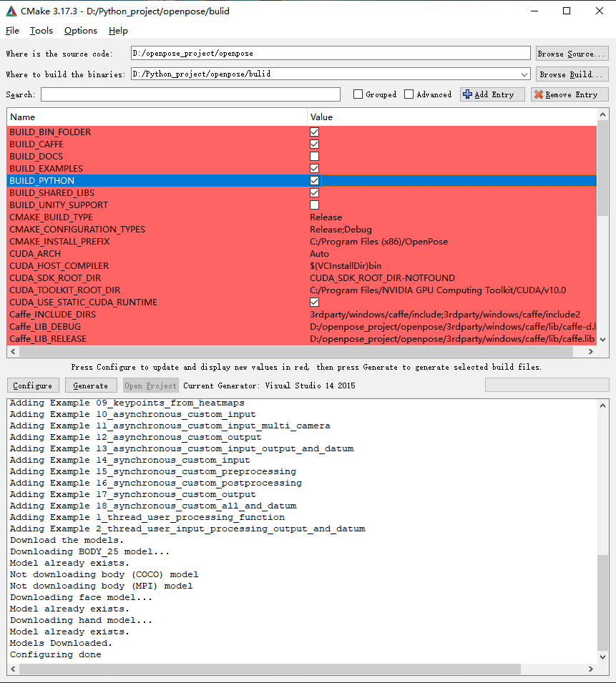Enable the BUILD_DOCS option
616x683 pixels.
pos(314,156)
